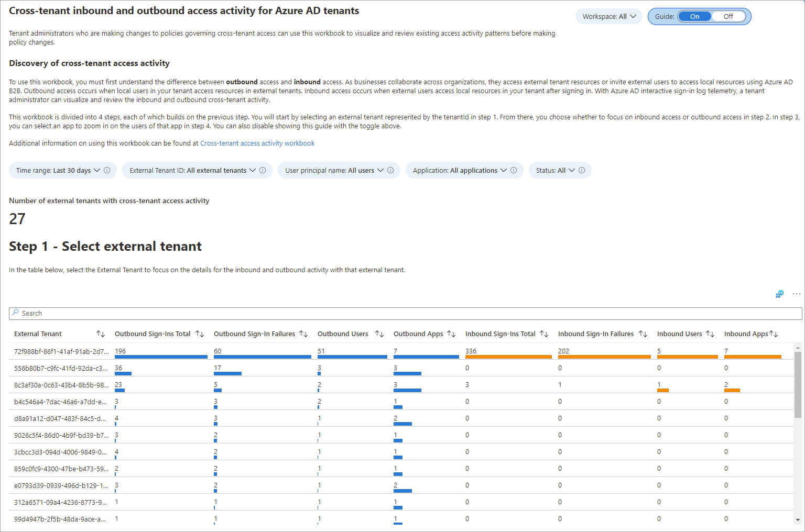The image size is (805, 532).
Task: Click the search magnifier icon
Action: (x=15, y=313)
